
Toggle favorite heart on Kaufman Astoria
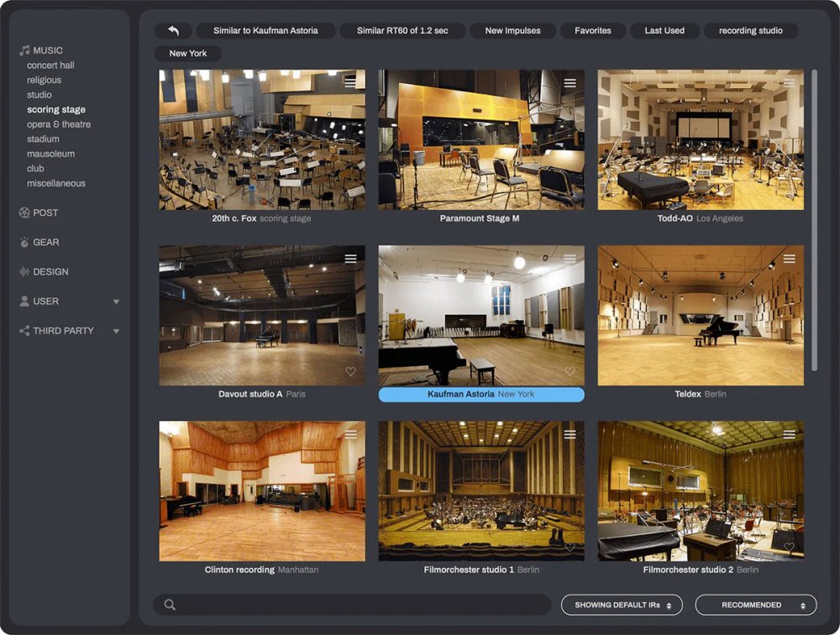click(570, 371)
